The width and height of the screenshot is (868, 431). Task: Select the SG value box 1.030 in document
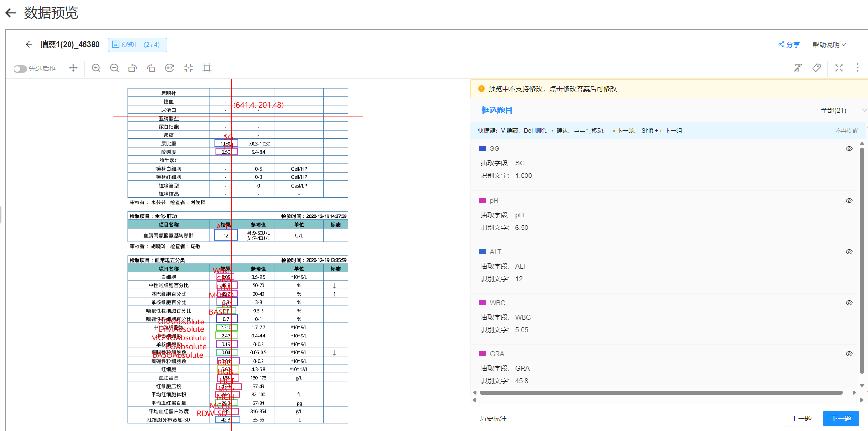226,143
